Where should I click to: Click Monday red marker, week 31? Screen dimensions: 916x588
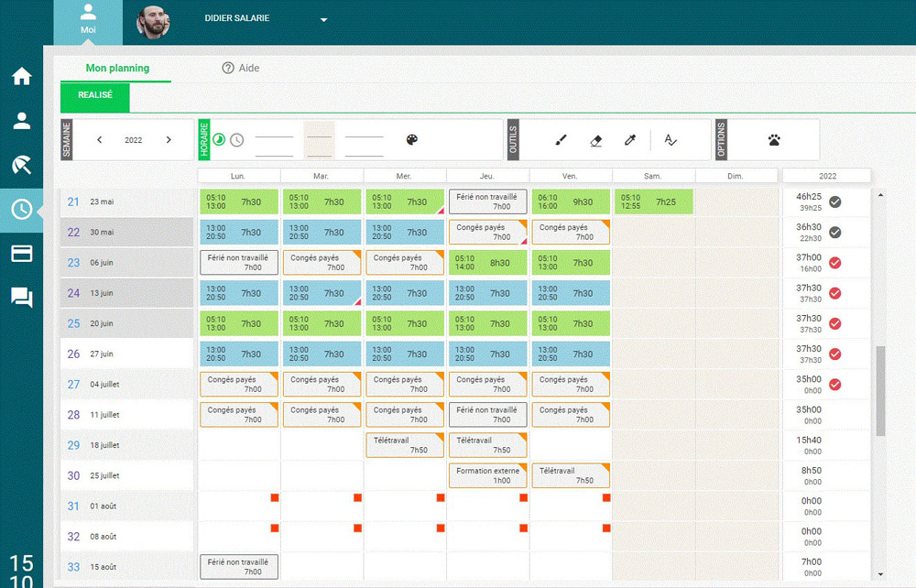[275, 497]
